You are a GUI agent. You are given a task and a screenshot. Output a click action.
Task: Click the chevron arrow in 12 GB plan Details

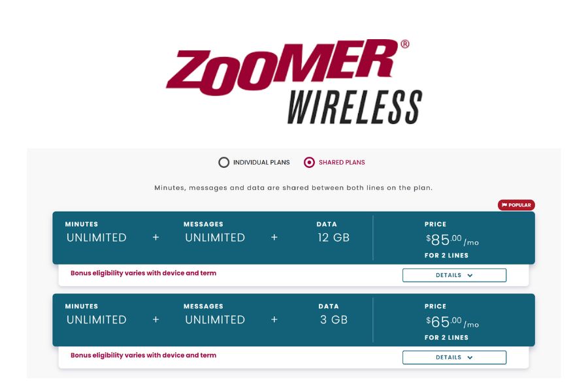point(470,276)
